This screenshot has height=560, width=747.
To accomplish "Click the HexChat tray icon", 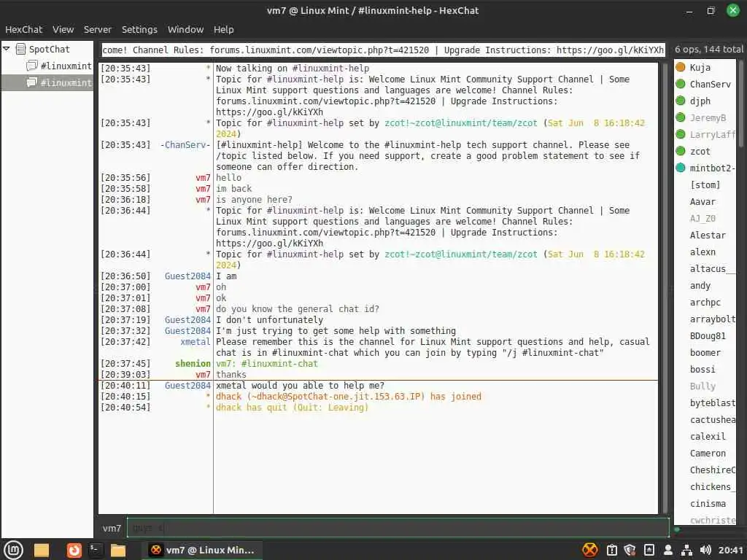I will (x=589, y=550).
